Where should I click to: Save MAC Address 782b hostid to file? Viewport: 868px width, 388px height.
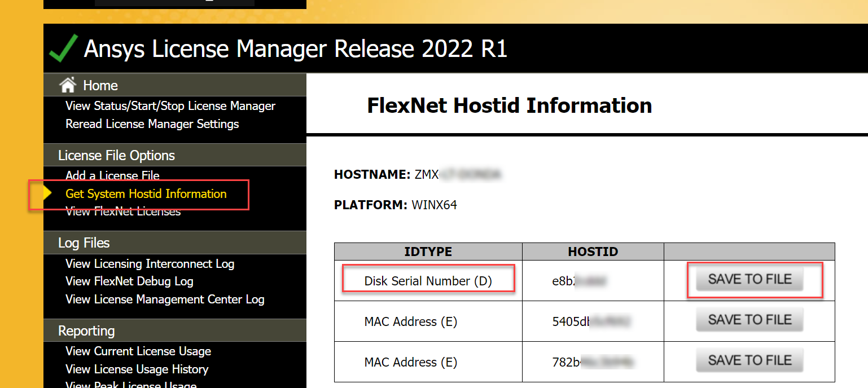click(749, 361)
